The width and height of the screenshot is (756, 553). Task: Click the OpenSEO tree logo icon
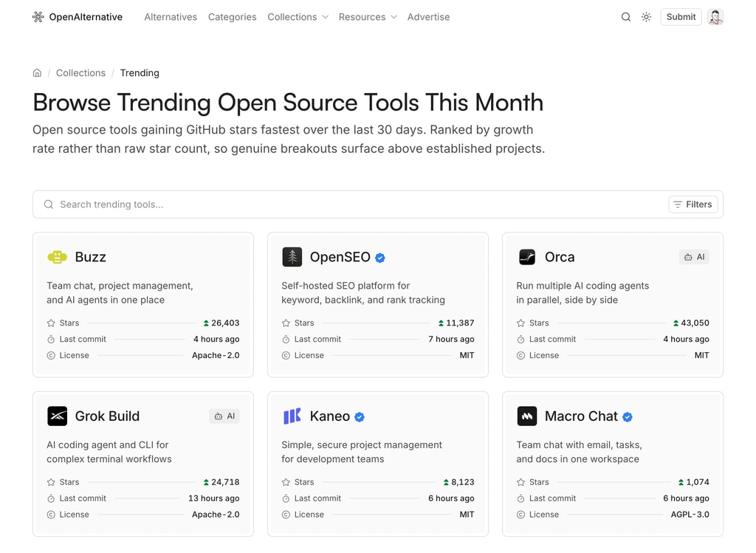(292, 257)
